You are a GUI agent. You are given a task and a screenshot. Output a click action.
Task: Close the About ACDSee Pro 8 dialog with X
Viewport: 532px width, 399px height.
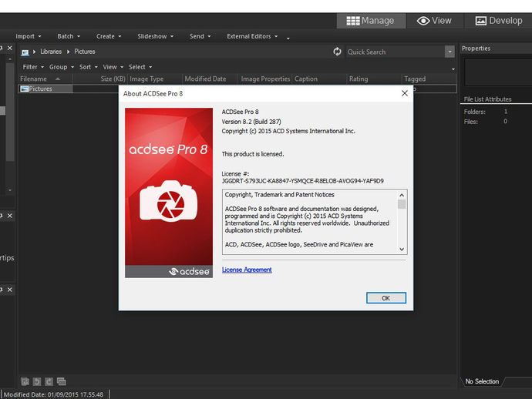(x=405, y=93)
